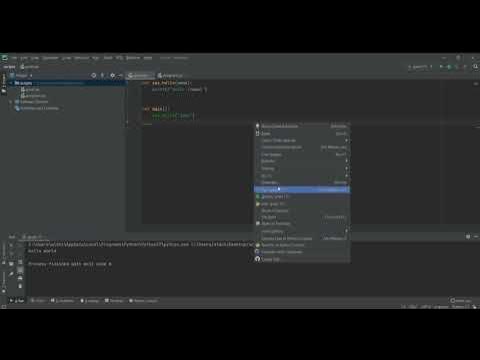Screen dimensions: 480x360
Task: Expand Go To submenu in context menu
Action: pyautogui.click(x=302, y=176)
